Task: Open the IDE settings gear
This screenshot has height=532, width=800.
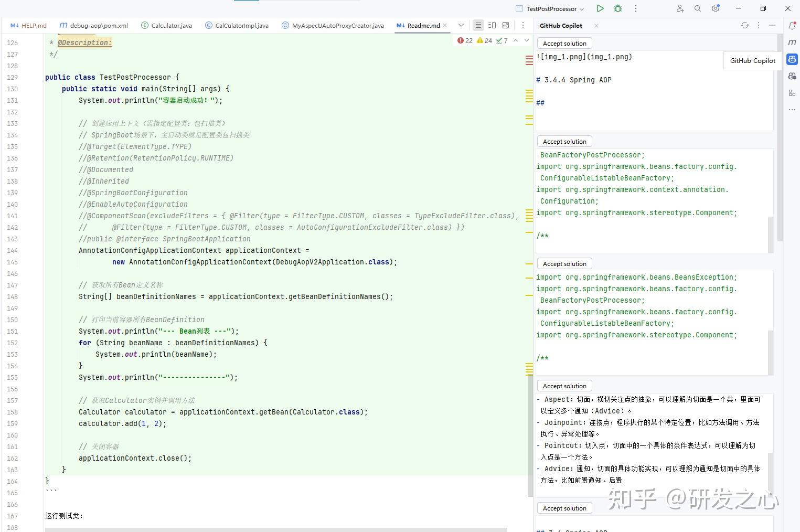Action: pos(715,8)
